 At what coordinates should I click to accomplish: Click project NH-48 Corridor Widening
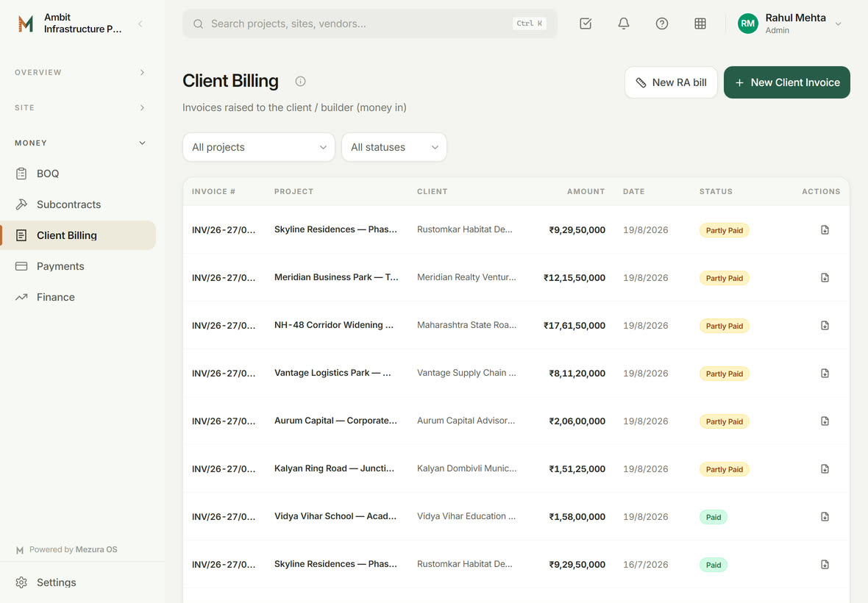334,325
